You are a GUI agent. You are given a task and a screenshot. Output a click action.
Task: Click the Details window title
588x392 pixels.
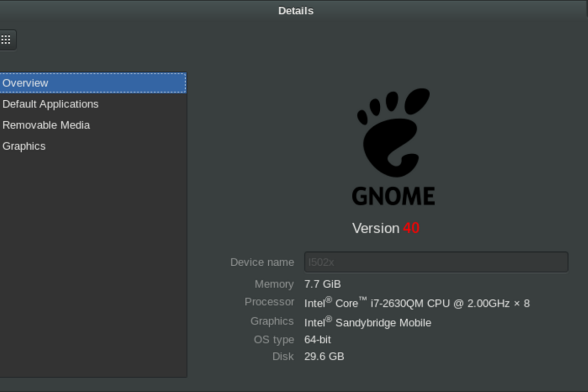(295, 11)
